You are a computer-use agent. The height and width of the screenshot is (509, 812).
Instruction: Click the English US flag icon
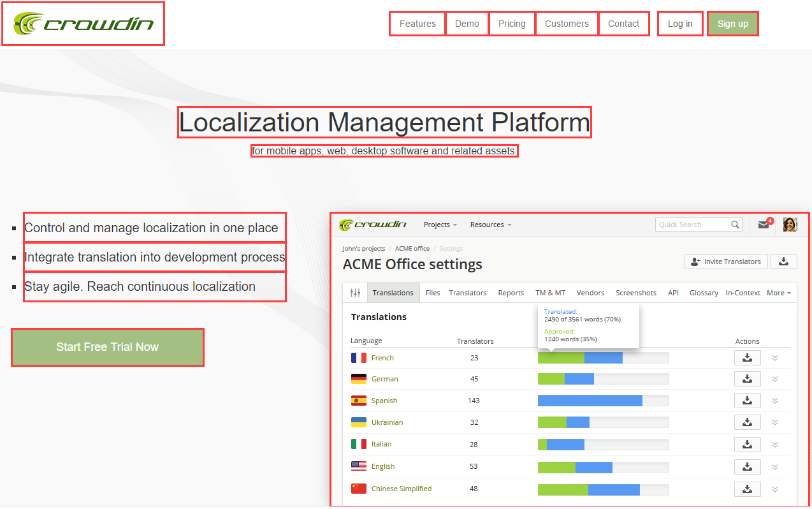pos(359,466)
